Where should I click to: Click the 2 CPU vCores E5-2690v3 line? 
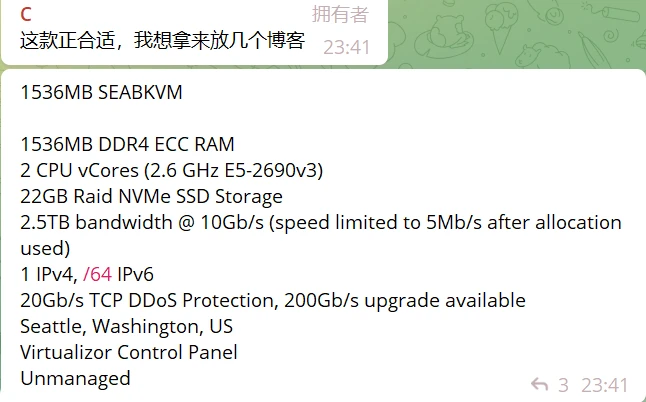[x=172, y=171]
